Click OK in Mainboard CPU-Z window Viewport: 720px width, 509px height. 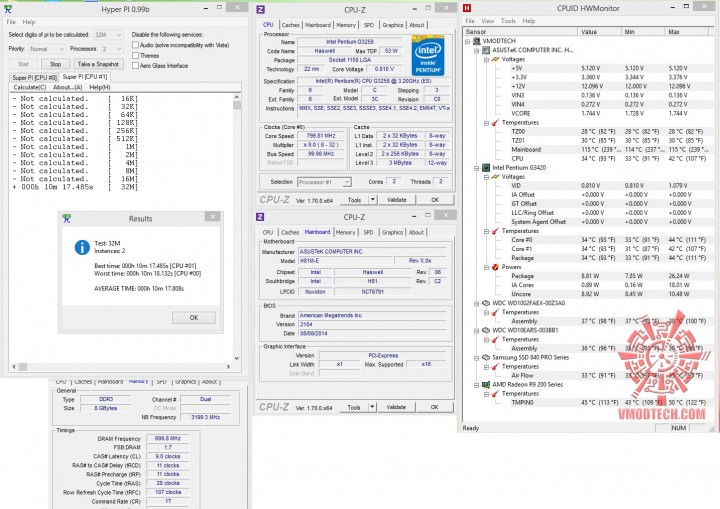[434, 407]
